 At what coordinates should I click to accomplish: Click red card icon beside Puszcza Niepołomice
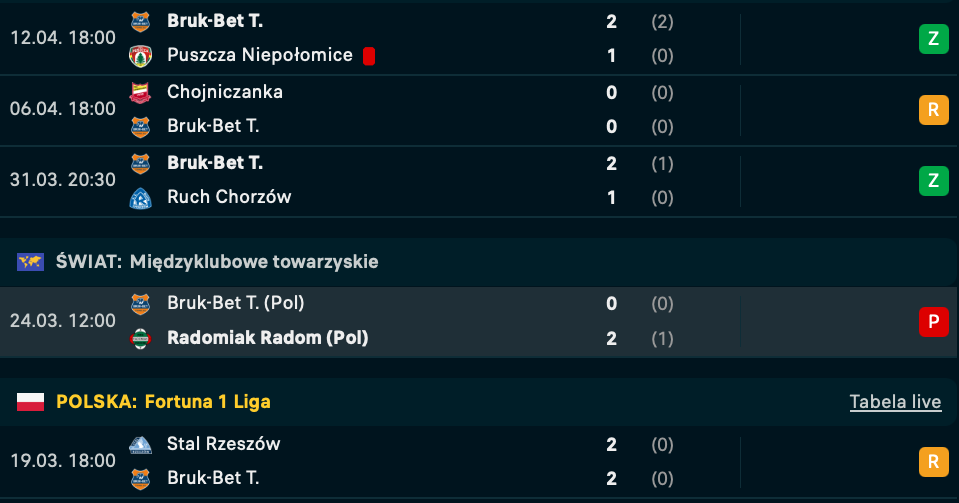pyautogui.click(x=369, y=56)
